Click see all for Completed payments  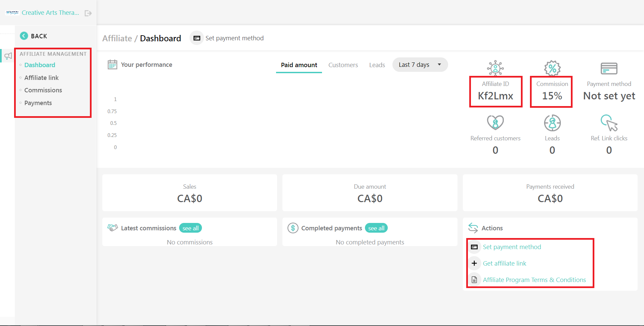[376, 228]
